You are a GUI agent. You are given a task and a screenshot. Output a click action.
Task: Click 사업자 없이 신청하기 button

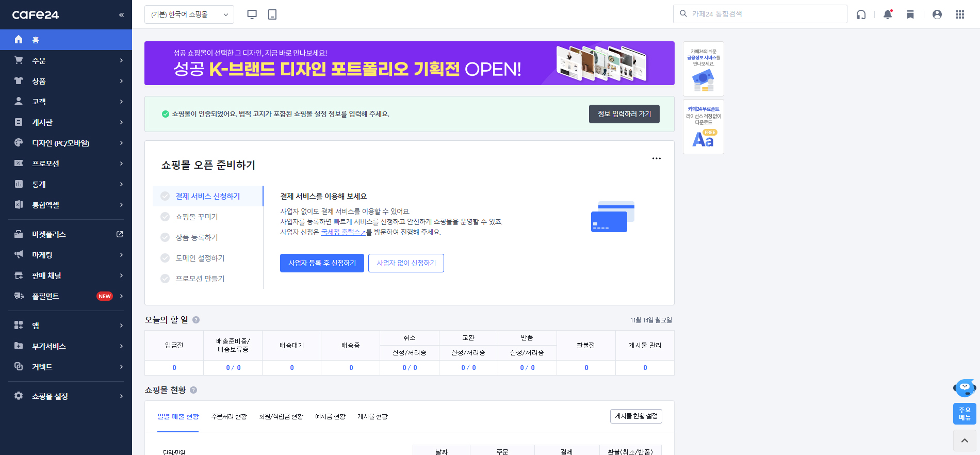click(x=406, y=263)
